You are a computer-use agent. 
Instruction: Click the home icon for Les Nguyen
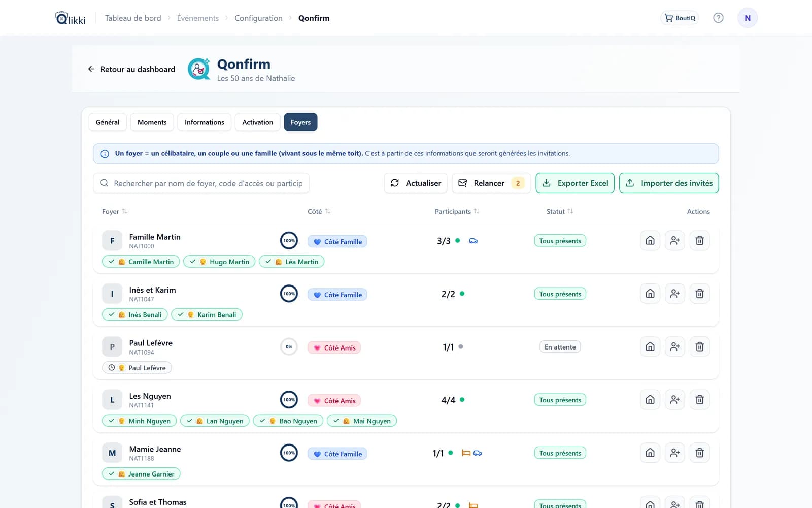tap(650, 400)
